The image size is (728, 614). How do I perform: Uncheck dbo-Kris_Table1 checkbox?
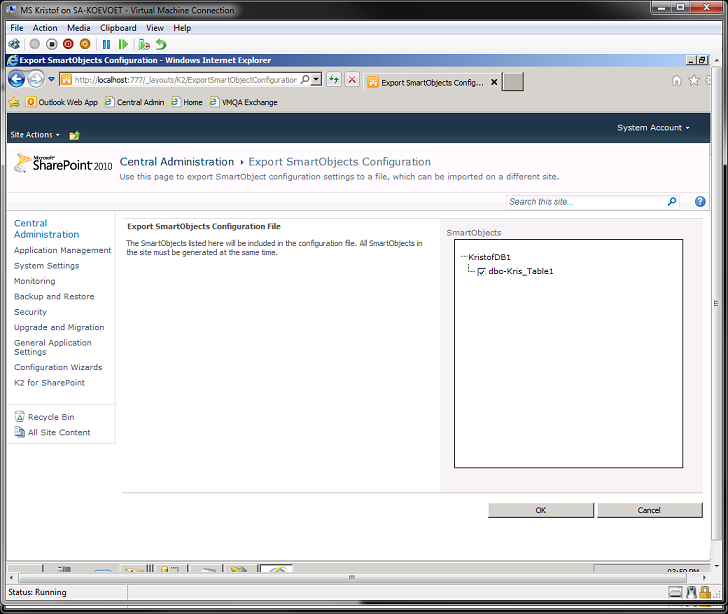(x=481, y=272)
